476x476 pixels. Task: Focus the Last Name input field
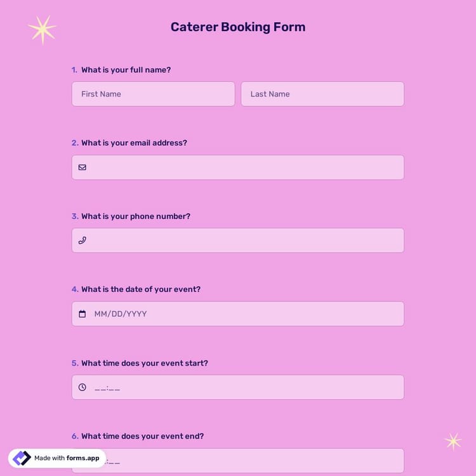pos(322,94)
